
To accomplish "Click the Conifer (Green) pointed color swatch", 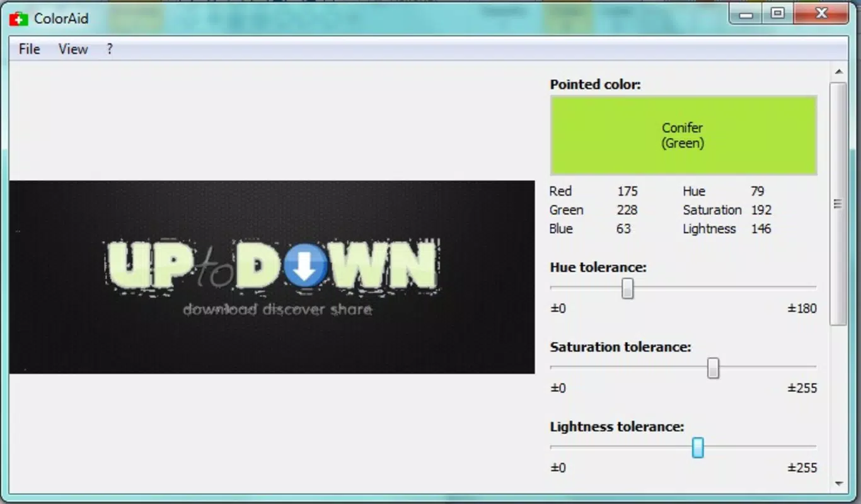I will (x=683, y=135).
